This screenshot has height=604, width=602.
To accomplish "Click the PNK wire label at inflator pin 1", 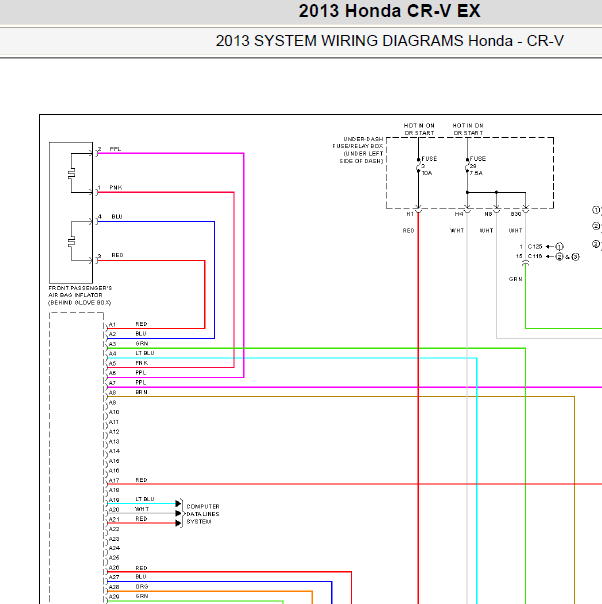I will click(116, 188).
